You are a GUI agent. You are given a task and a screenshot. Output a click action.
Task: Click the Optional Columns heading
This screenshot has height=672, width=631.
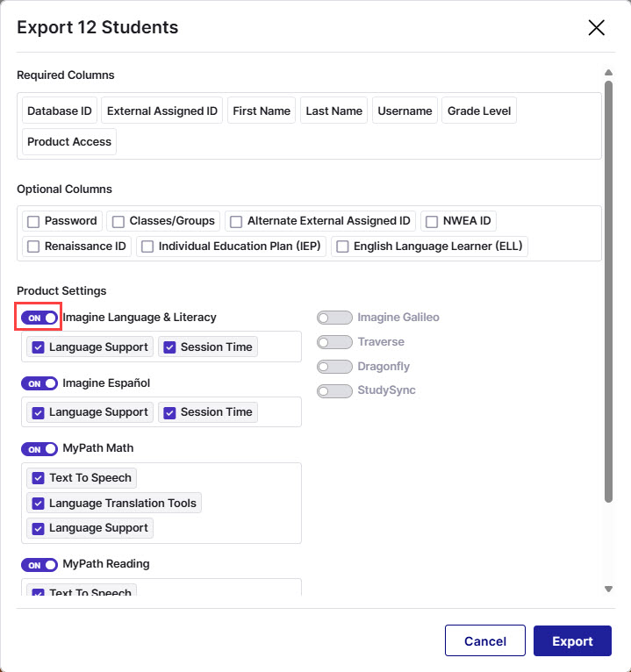(x=64, y=189)
